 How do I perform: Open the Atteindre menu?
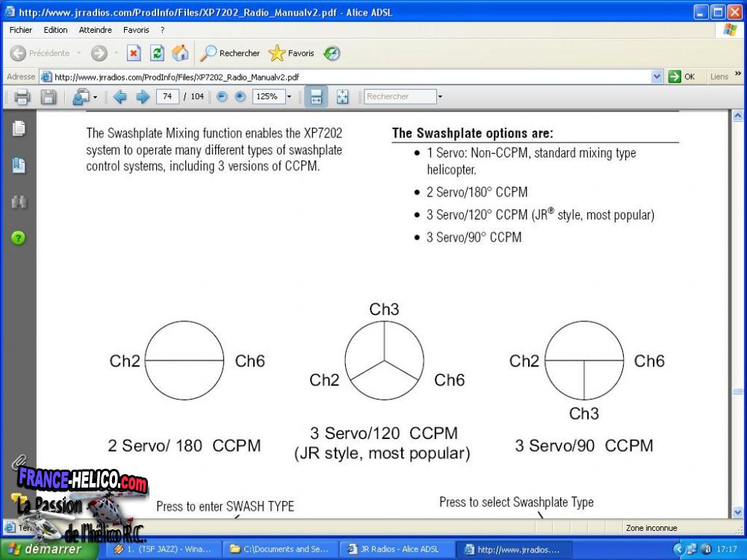click(x=95, y=30)
